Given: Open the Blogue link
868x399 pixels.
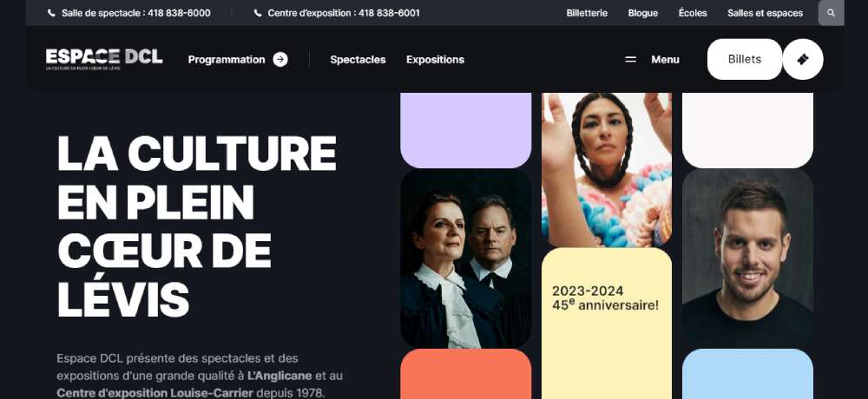Looking at the screenshot, I should point(642,13).
